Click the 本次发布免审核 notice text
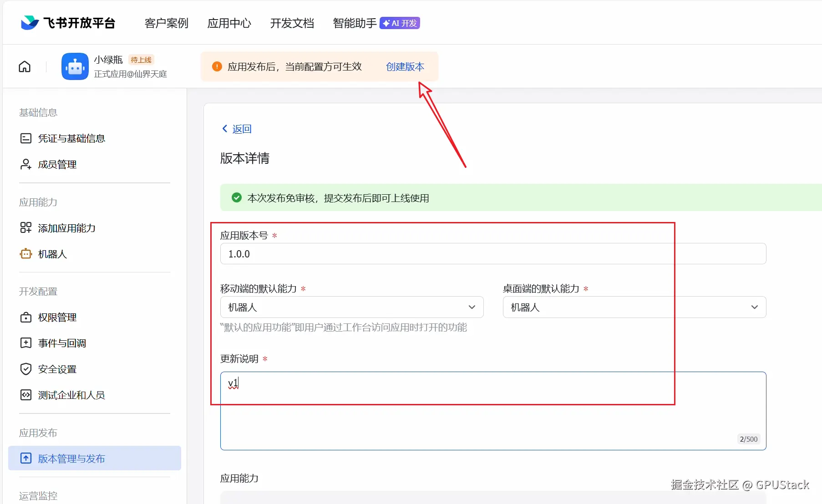822x504 pixels. (338, 198)
